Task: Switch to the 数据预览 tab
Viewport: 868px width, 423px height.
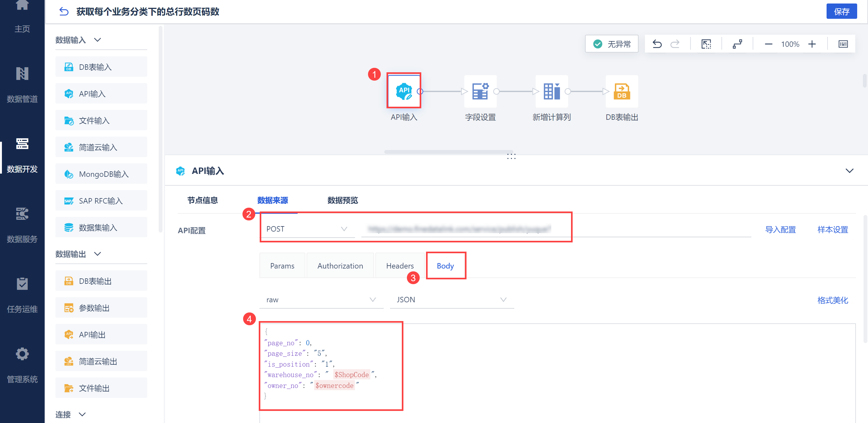Action: (x=342, y=200)
